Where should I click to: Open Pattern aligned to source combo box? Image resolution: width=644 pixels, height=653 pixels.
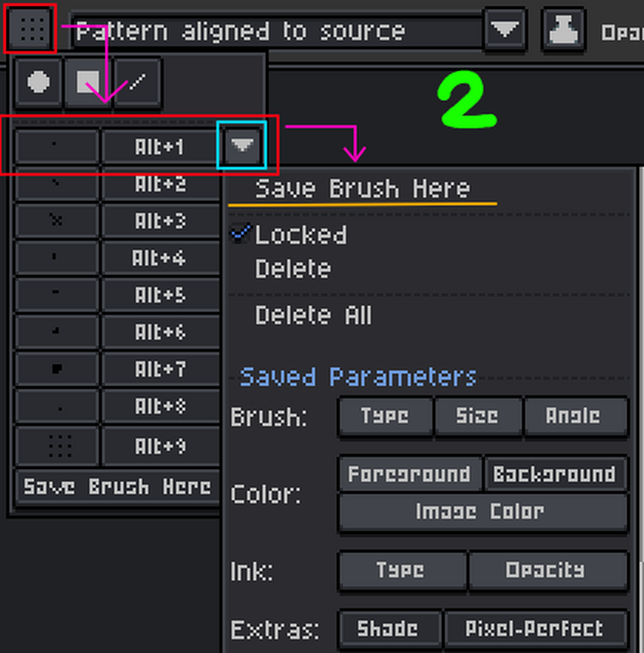pos(276,32)
